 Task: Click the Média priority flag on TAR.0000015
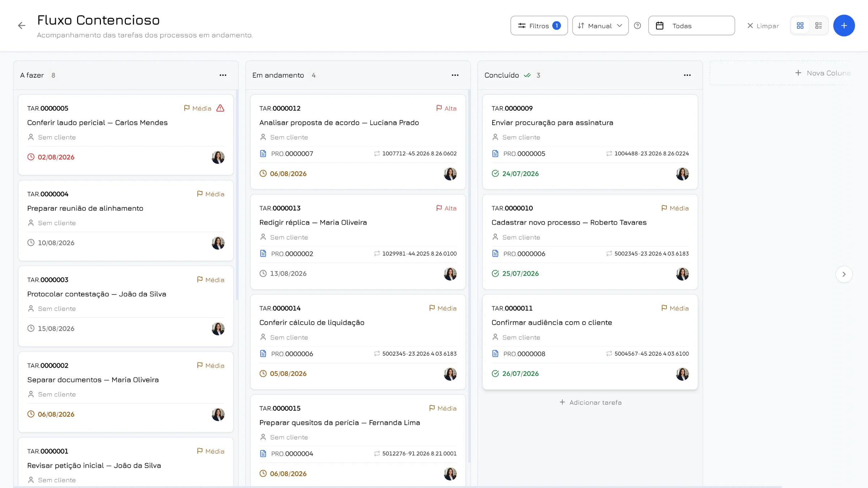pyautogui.click(x=443, y=408)
